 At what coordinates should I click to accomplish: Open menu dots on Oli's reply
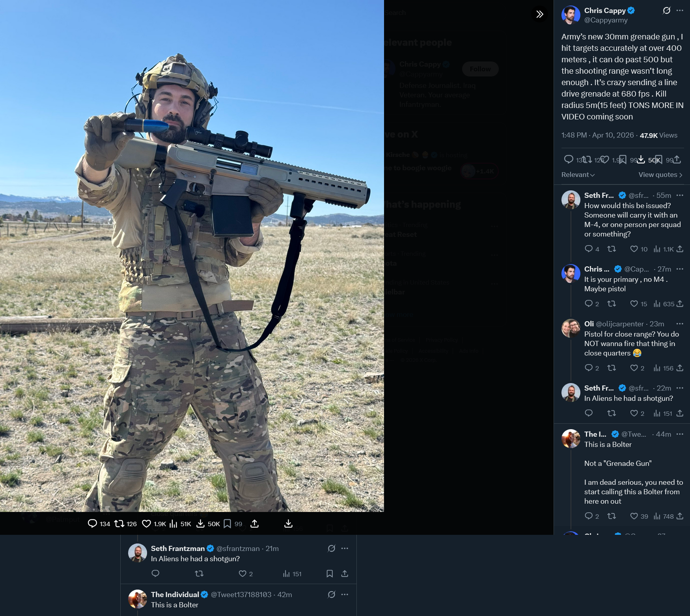tap(680, 324)
